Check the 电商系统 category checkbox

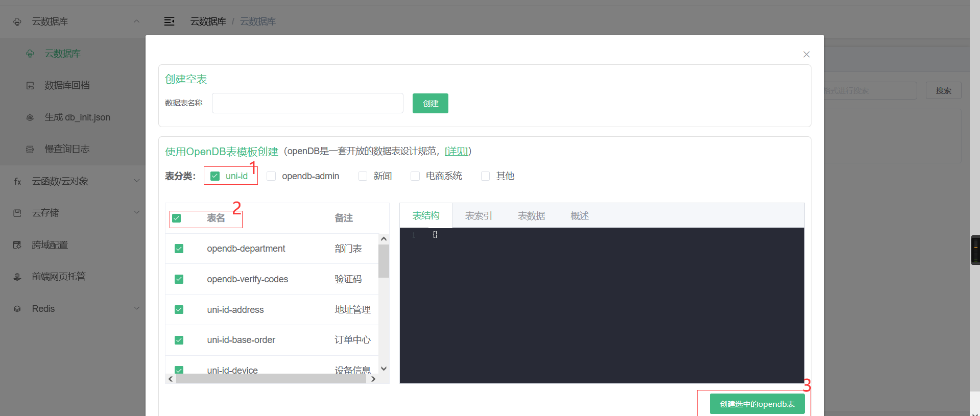(415, 176)
